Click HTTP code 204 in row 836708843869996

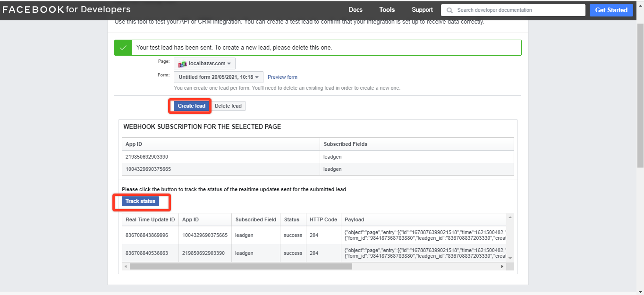tap(314, 235)
